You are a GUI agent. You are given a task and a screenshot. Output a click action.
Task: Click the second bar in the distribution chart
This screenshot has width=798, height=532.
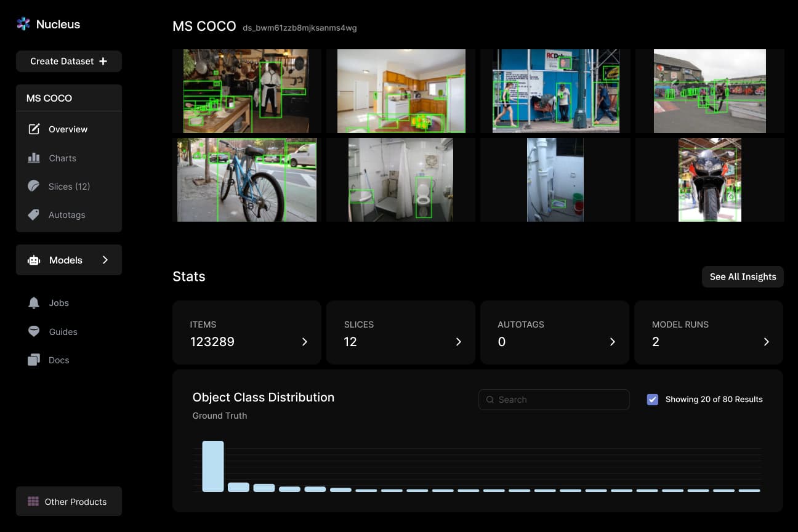click(238, 487)
